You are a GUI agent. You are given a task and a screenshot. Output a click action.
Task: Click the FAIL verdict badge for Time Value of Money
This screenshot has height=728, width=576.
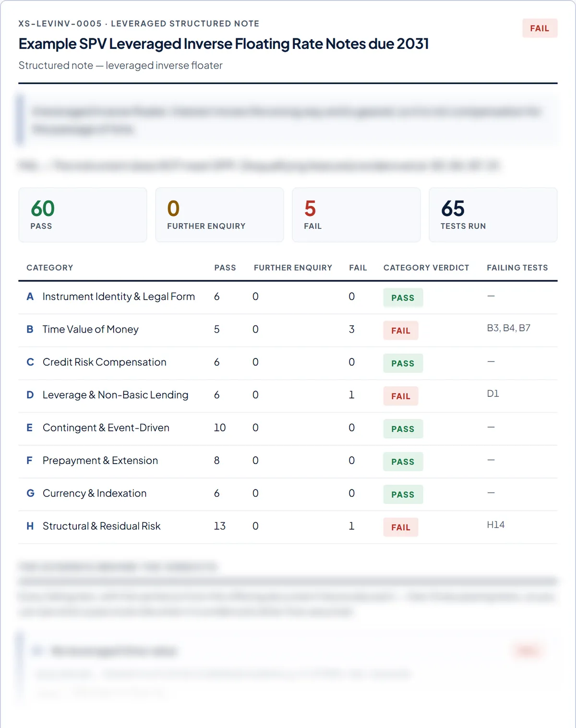pyautogui.click(x=401, y=331)
